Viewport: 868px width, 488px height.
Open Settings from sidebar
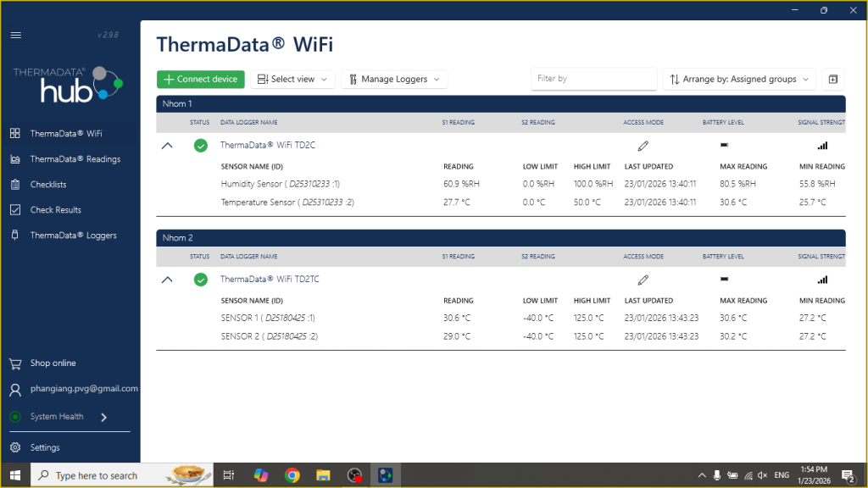point(45,447)
